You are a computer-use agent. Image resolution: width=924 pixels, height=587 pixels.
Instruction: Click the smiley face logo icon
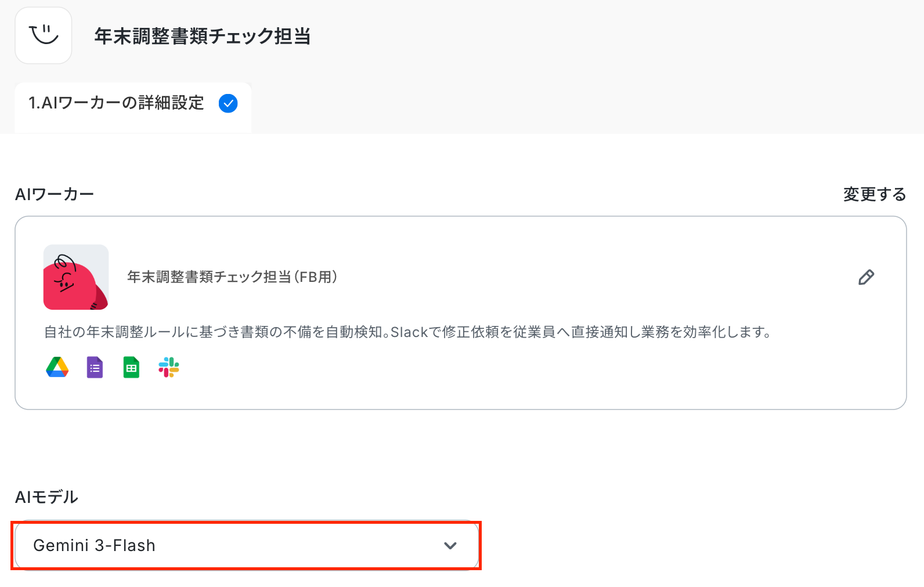click(44, 35)
